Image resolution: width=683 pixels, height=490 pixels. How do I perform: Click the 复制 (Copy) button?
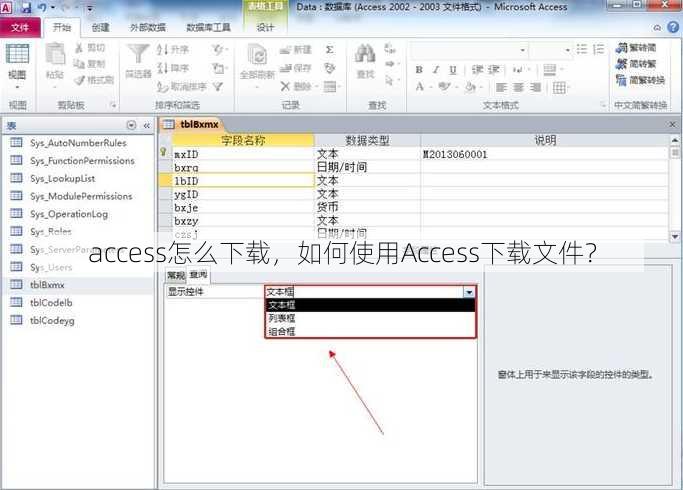[x=90, y=64]
